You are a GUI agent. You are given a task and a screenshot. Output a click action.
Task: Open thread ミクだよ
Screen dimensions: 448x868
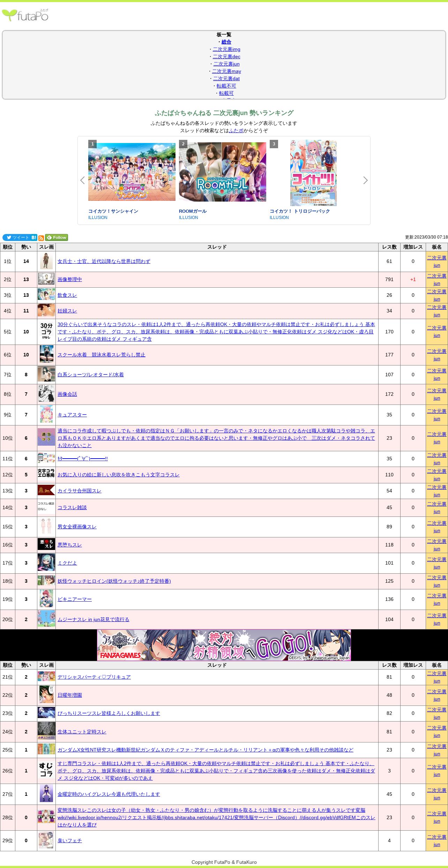point(67,563)
